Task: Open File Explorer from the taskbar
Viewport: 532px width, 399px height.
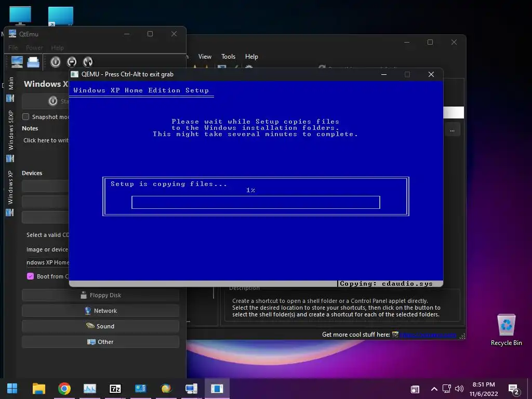Action: click(x=38, y=389)
